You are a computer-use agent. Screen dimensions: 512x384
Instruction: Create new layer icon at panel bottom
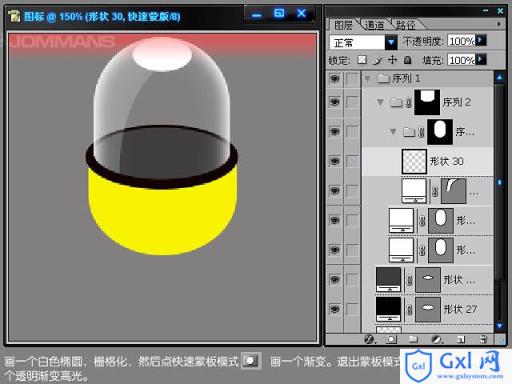461,339
